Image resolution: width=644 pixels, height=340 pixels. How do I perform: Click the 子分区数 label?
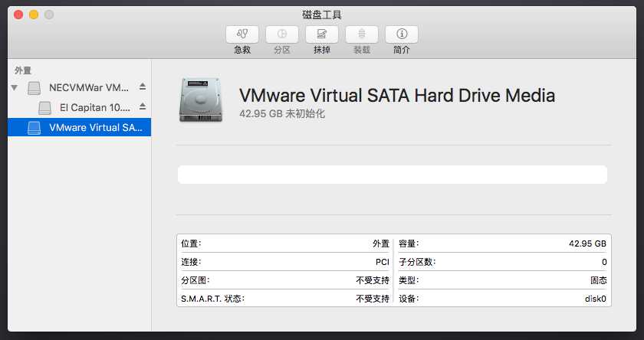point(417,262)
